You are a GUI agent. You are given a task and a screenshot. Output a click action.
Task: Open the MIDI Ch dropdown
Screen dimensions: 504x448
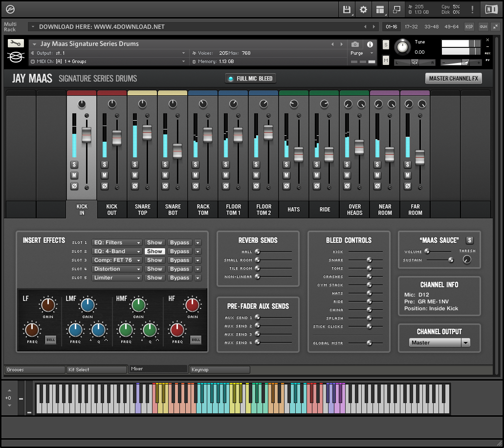coord(108,62)
